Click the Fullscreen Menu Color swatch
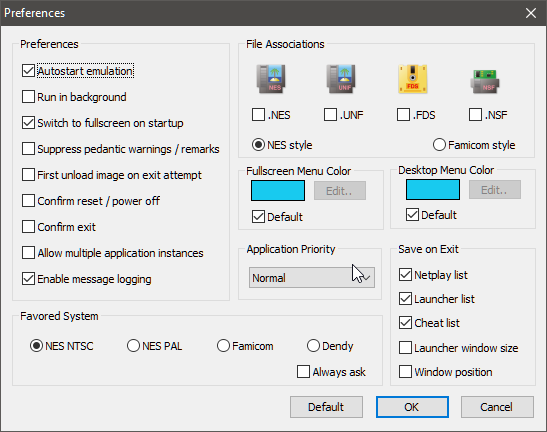This screenshot has height=432, width=547. click(x=278, y=191)
